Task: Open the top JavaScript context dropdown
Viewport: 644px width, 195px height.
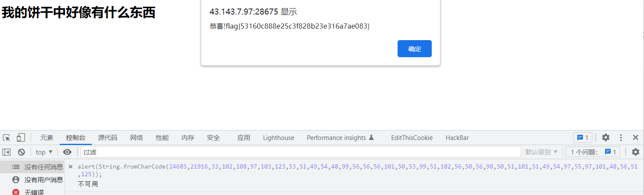Action: [44, 152]
